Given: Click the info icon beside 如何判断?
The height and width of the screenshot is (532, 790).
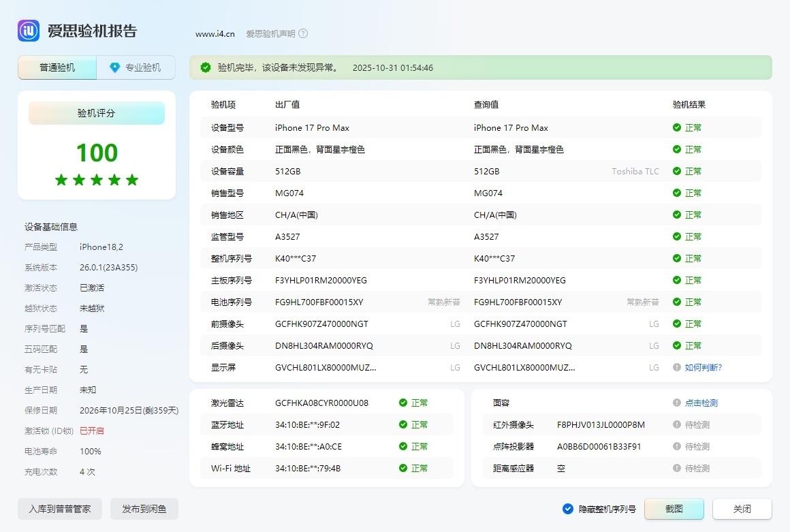Looking at the screenshot, I should (676, 367).
